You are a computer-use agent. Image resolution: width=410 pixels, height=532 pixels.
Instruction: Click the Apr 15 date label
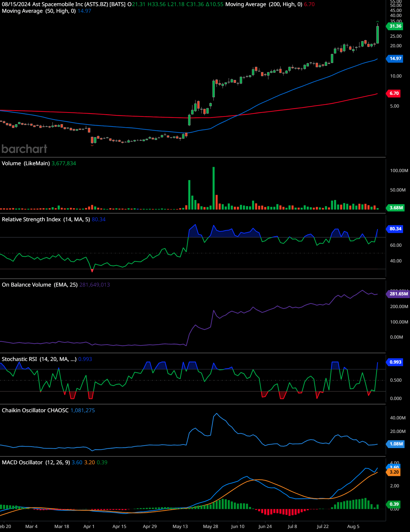point(119,526)
